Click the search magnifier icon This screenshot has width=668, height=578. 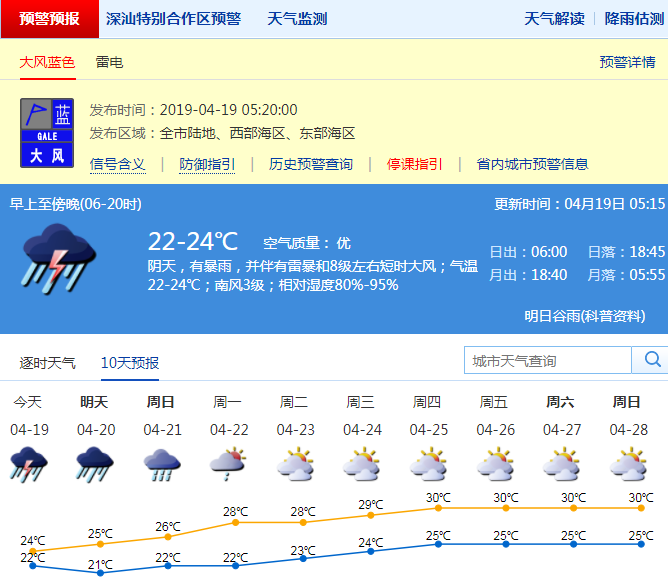(x=652, y=360)
